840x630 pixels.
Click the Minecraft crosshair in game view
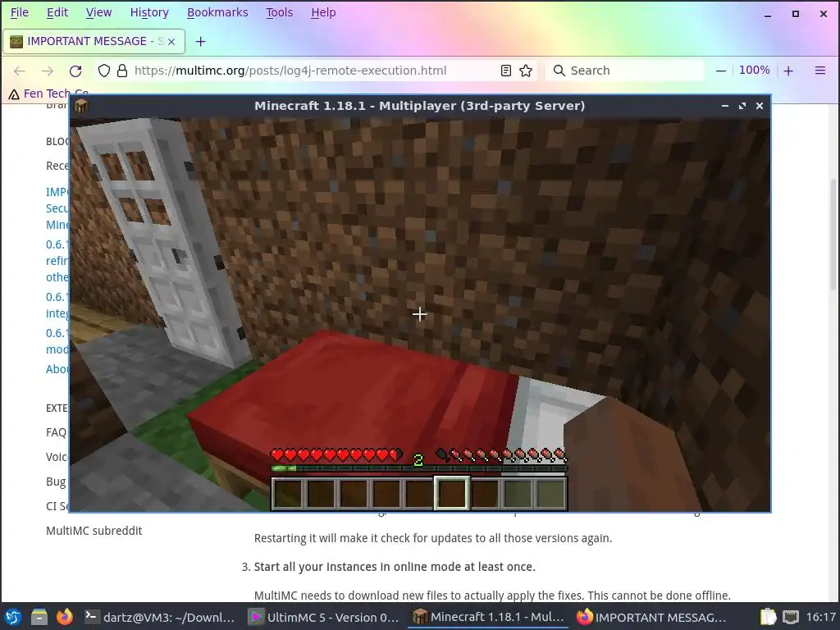[419, 314]
